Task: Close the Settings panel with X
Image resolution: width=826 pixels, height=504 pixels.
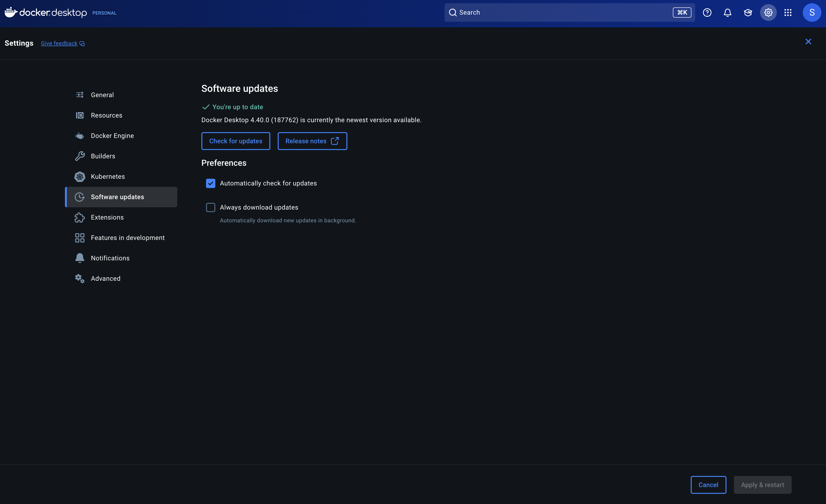Action: pyautogui.click(x=808, y=41)
